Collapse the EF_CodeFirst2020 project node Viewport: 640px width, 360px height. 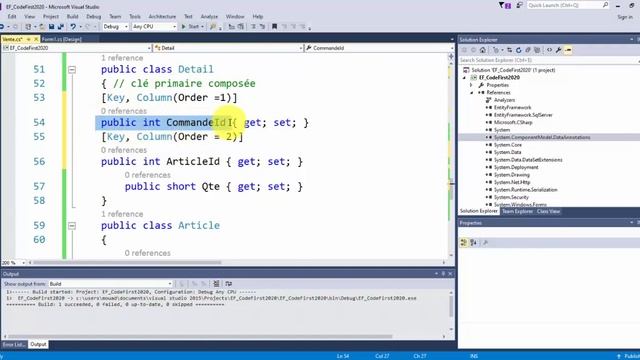click(x=464, y=78)
